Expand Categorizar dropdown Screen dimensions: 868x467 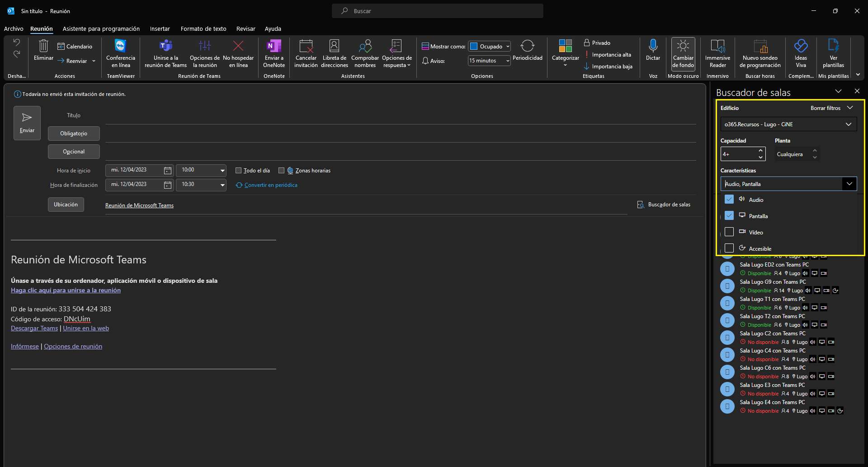click(x=565, y=53)
